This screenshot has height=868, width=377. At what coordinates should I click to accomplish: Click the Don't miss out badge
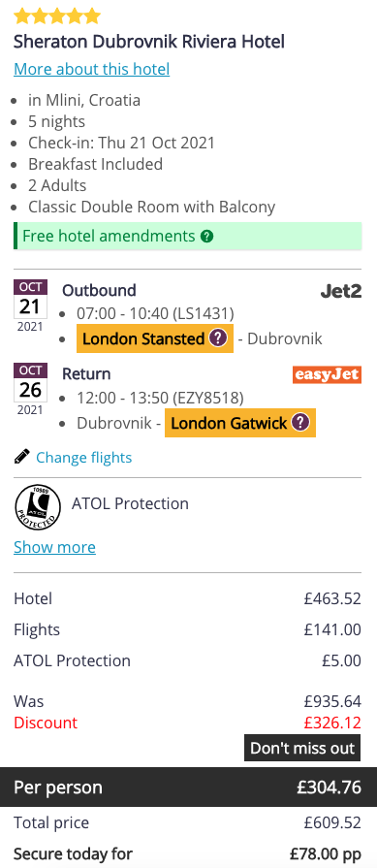pyautogui.click(x=302, y=748)
